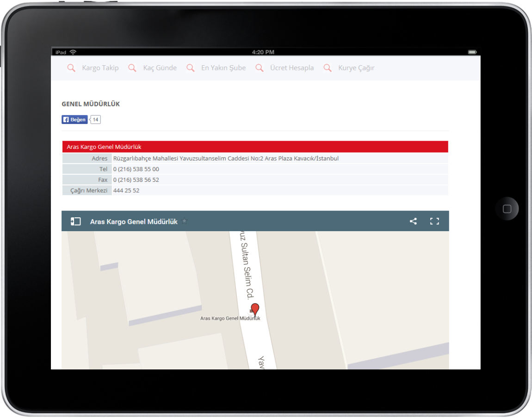The image size is (532, 418).
Task: Open the map in fullscreen
Action: (435, 221)
